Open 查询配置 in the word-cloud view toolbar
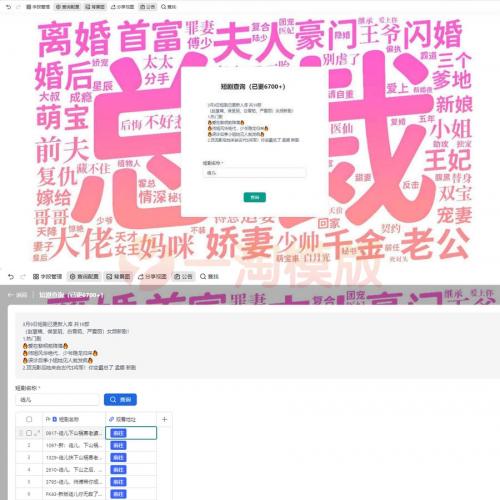The image size is (500, 500). (67, 7)
